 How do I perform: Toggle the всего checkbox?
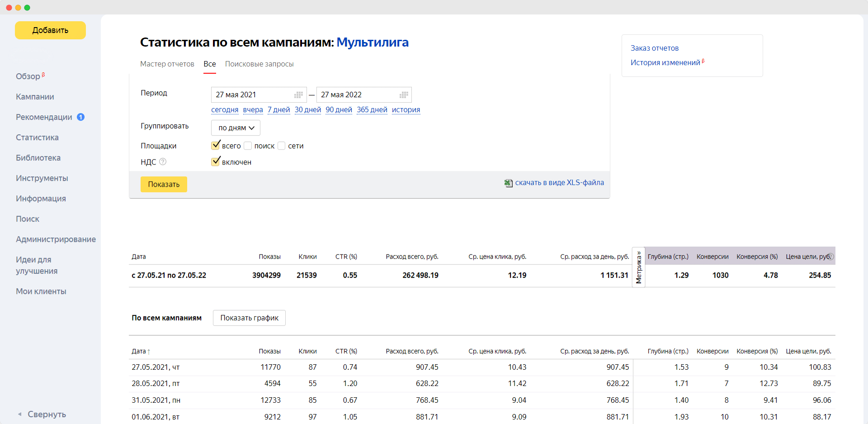[x=216, y=146]
